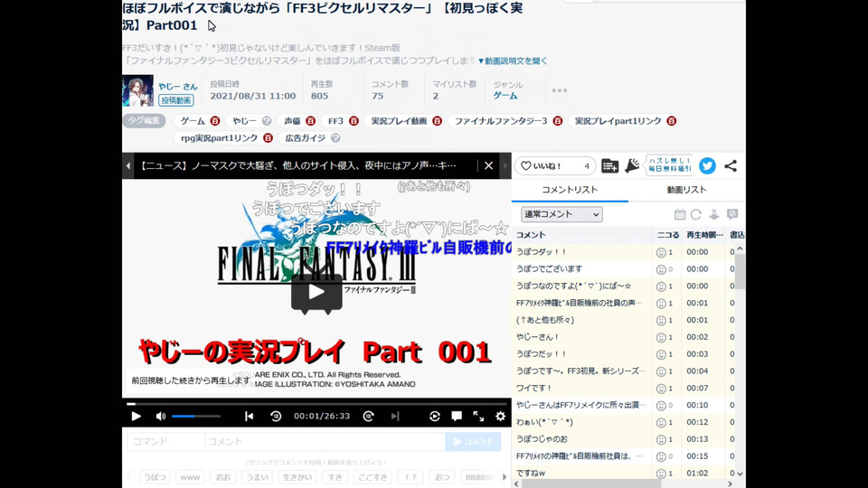Click the uploader avatar thumbnail
The height and width of the screenshot is (488, 868).
pos(137,90)
